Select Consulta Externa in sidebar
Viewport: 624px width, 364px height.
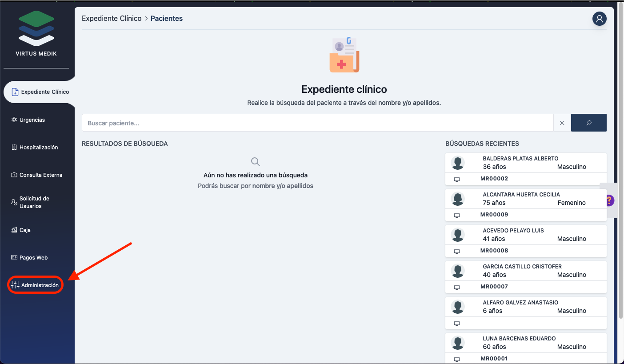click(x=40, y=175)
